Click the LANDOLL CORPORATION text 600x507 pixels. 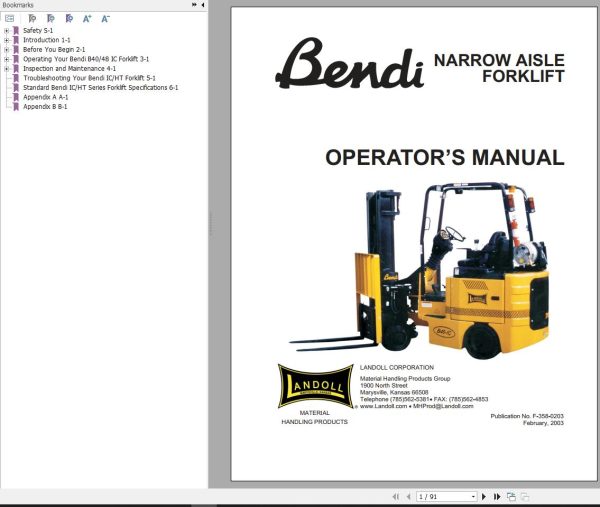396,367
